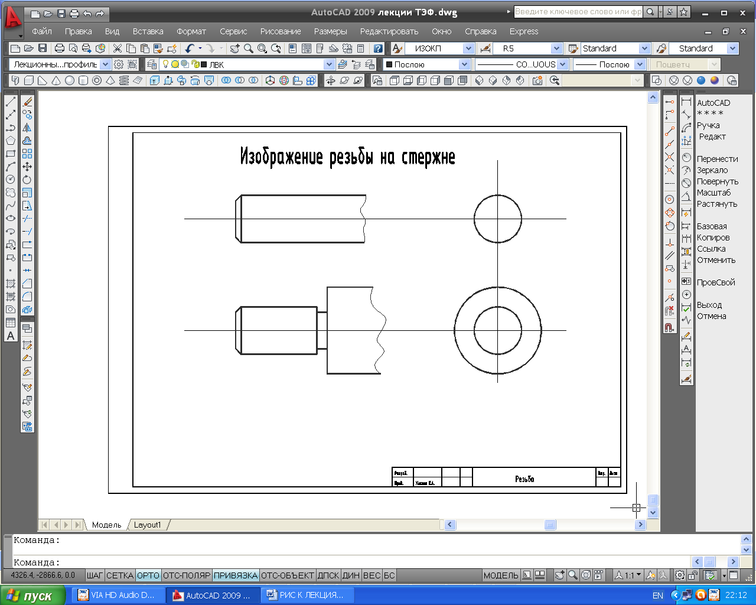Click the Undo arrow icon
The height and width of the screenshot is (605, 756).
point(188,48)
